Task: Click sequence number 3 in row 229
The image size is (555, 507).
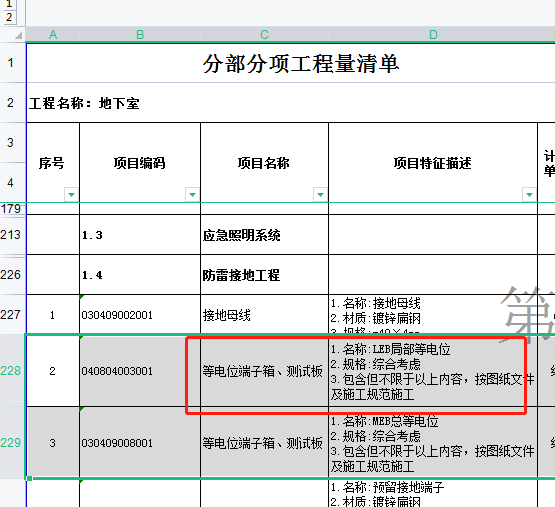Action: tap(53, 443)
